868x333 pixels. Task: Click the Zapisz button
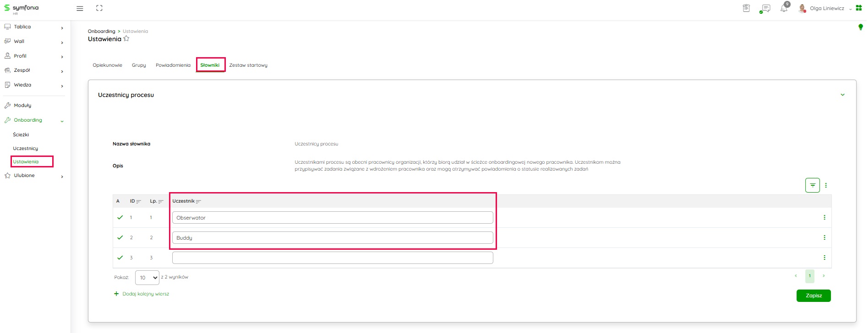click(x=813, y=295)
